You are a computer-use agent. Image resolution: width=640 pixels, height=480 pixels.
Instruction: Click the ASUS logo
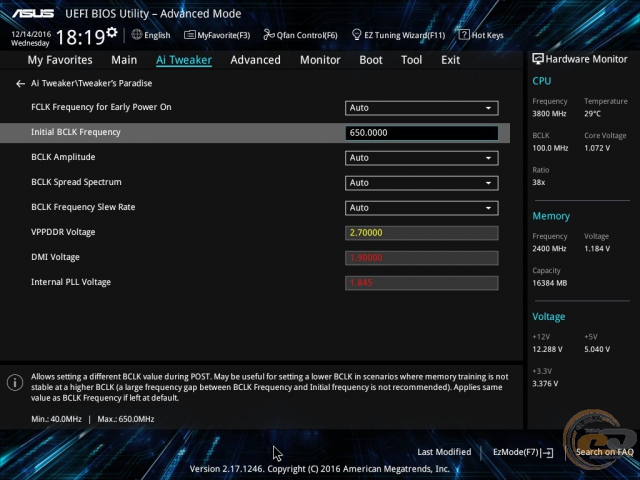pyautogui.click(x=33, y=13)
